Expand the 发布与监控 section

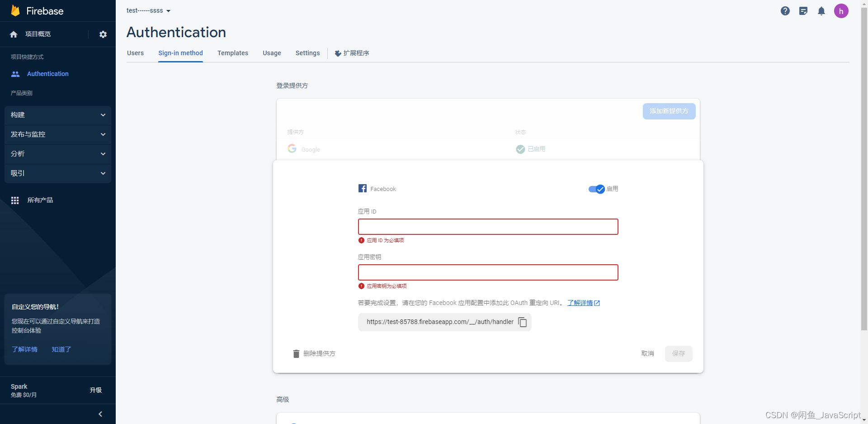pos(58,134)
